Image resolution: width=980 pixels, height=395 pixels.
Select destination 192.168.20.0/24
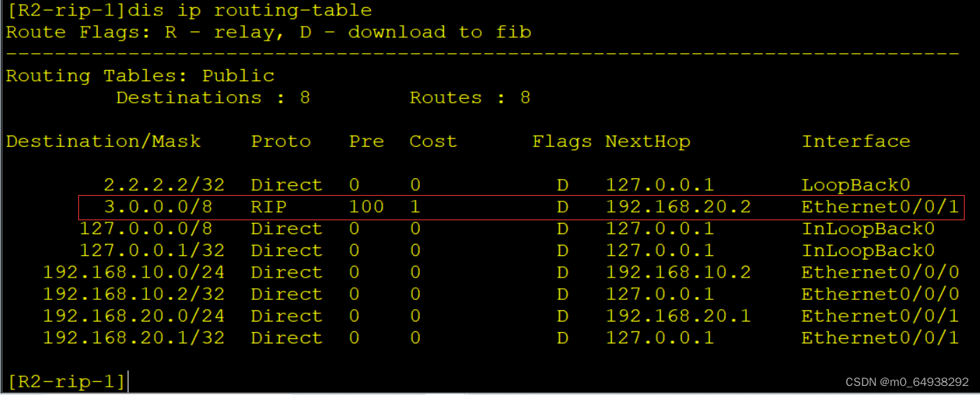click(134, 316)
